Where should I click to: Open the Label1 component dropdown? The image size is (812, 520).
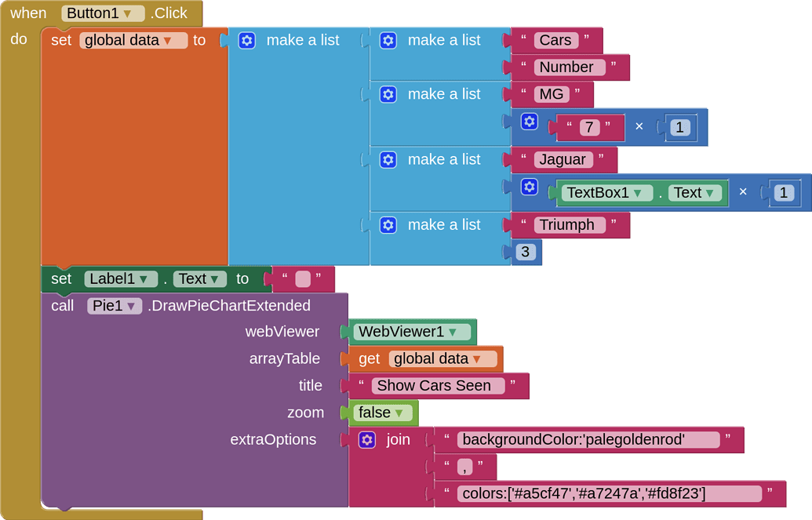click(x=121, y=279)
